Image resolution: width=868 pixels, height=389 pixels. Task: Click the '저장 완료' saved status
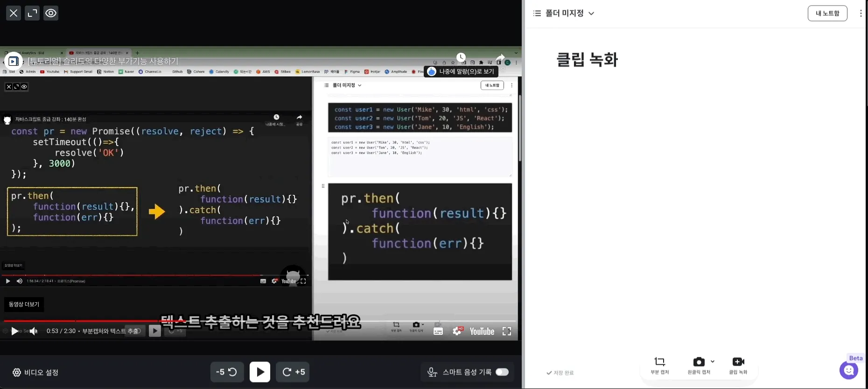pos(560,373)
